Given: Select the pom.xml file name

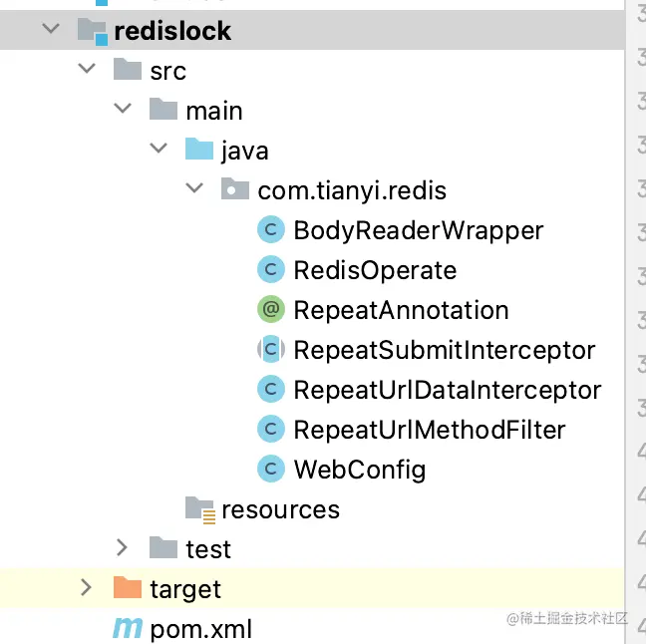Looking at the screenshot, I should coord(200,629).
